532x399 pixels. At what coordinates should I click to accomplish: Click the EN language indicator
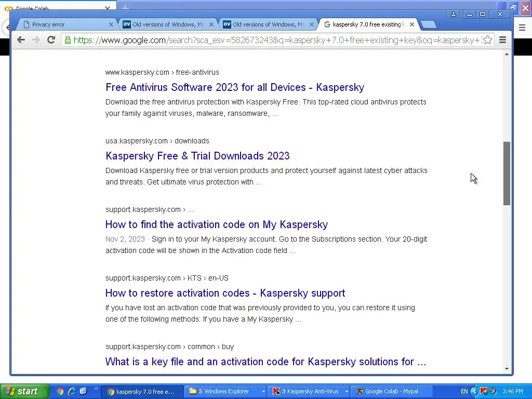point(464,392)
